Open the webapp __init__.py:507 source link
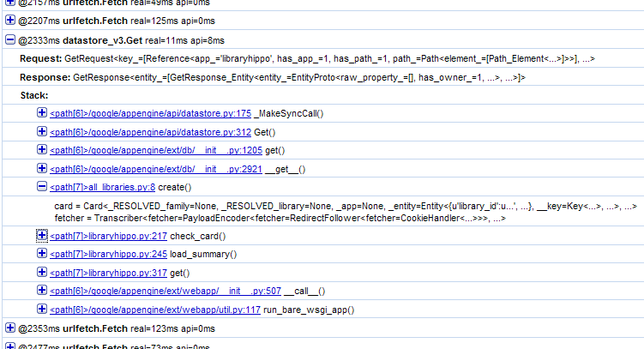The image size is (644, 349). click(x=166, y=291)
